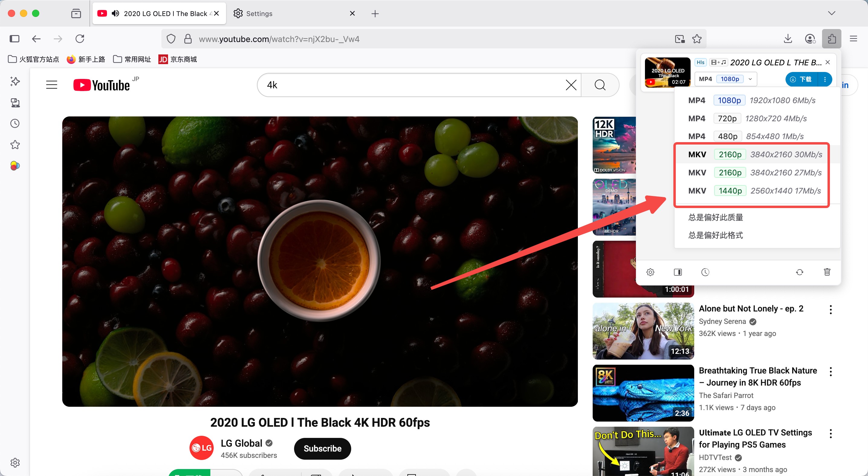The height and width of the screenshot is (476, 868).
Task: Open the AI sparkle sidebar tool
Action: [x=15, y=81]
